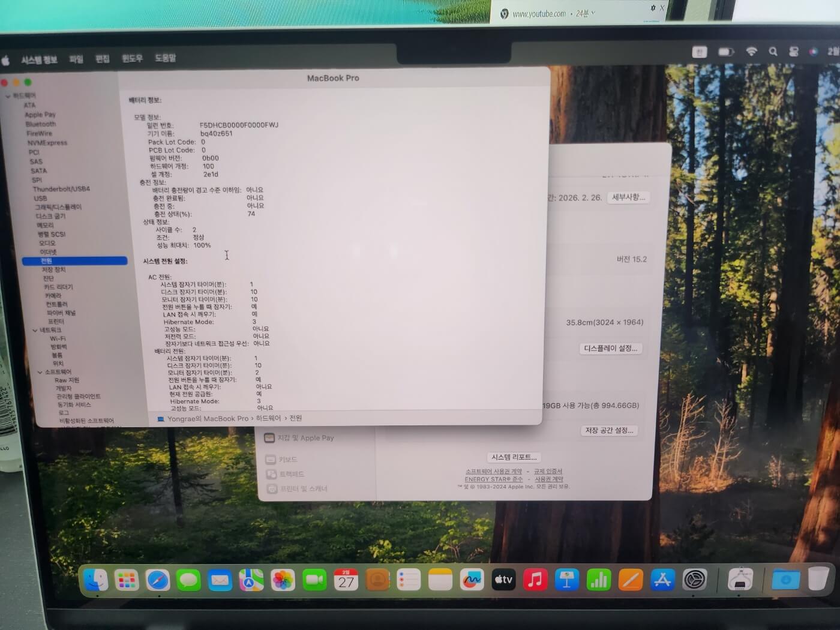Click 하드웨어 in the path bar

(x=268, y=418)
